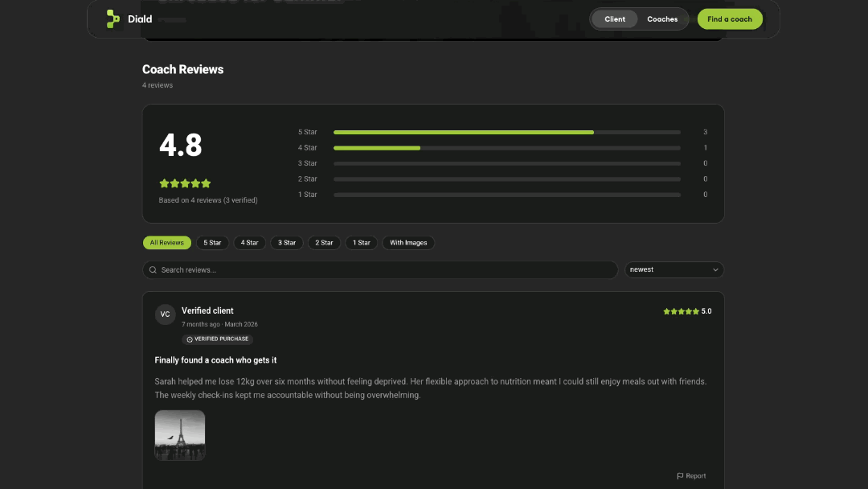Viewport: 868px width, 489px height.
Task: Click the 5 Star rating bar
Action: click(506, 133)
